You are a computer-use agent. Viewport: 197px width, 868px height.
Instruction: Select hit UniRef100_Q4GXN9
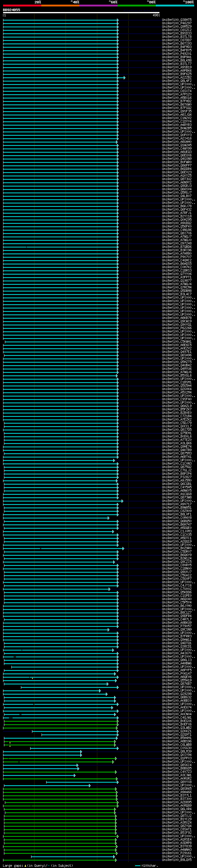point(177,159)
